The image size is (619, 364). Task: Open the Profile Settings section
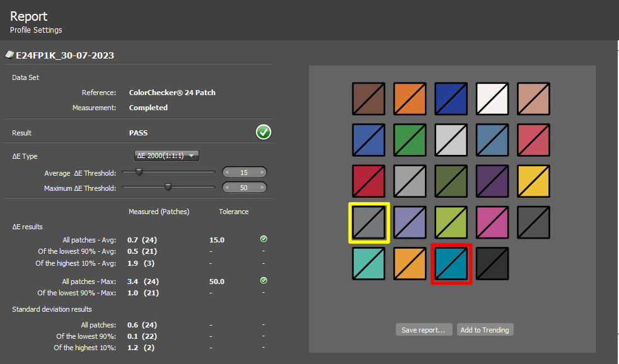point(36,30)
